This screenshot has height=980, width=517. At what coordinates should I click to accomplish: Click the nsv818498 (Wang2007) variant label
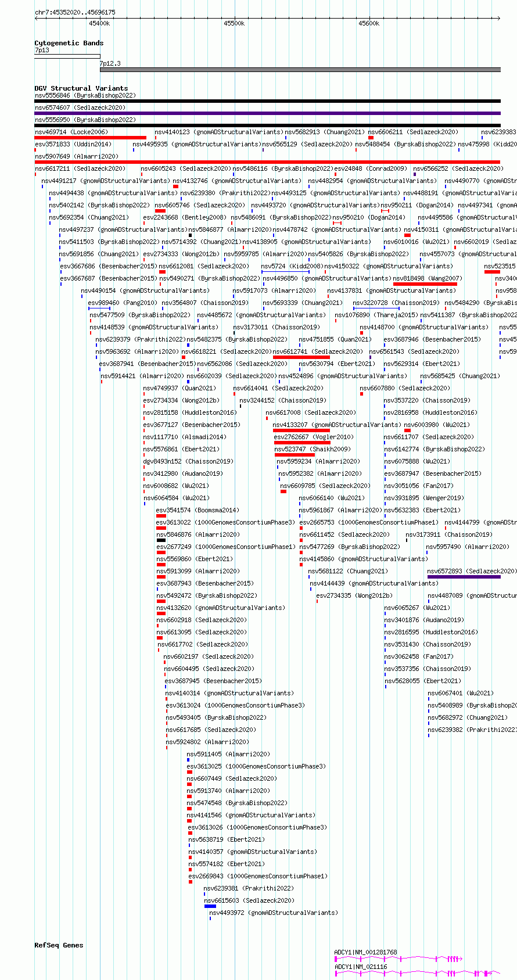pos(428,278)
